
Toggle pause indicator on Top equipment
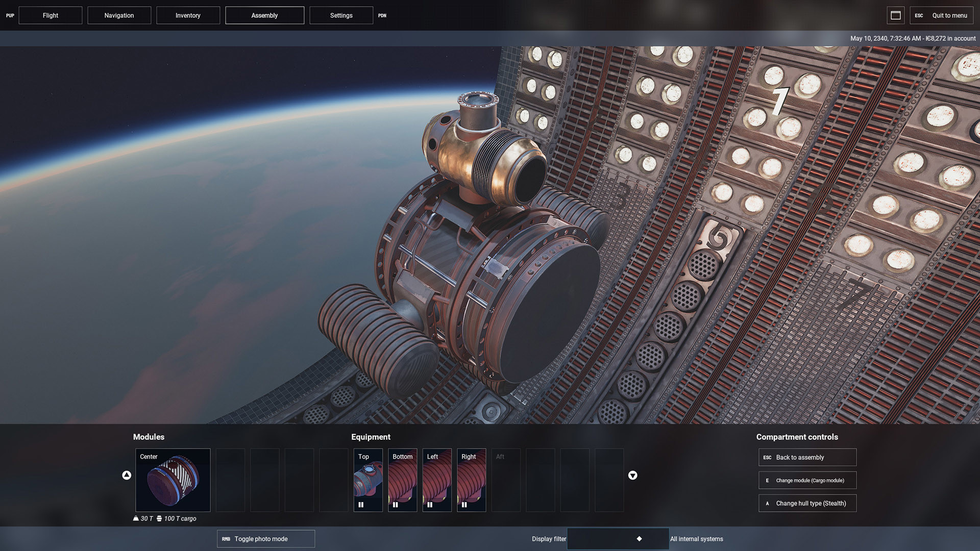coord(361,505)
